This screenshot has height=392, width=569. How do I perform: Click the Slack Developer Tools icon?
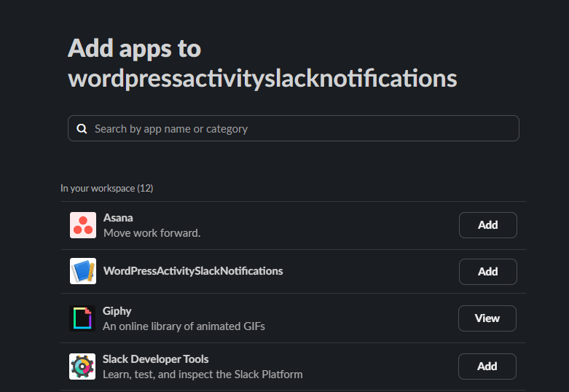click(x=82, y=366)
